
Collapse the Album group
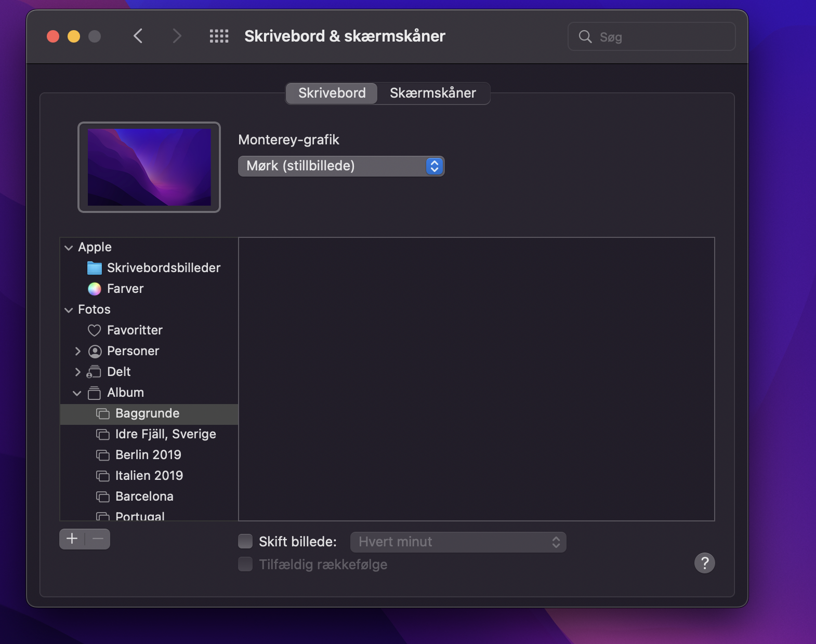(x=77, y=393)
